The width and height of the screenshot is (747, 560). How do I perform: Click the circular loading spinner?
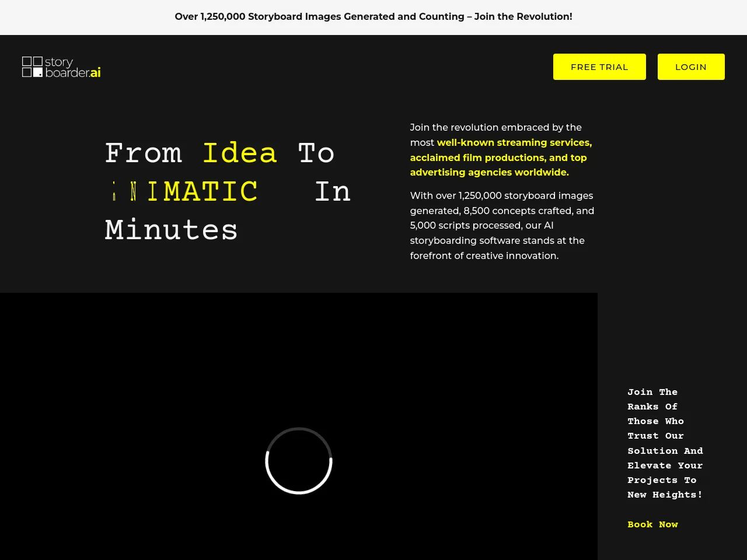299,461
